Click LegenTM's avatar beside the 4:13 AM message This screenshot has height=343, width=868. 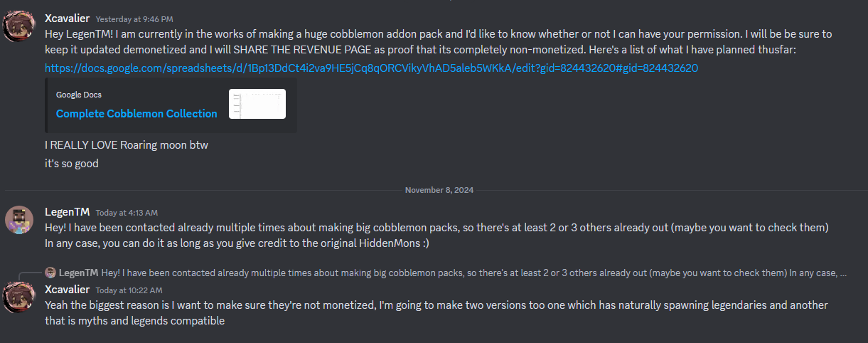19,220
